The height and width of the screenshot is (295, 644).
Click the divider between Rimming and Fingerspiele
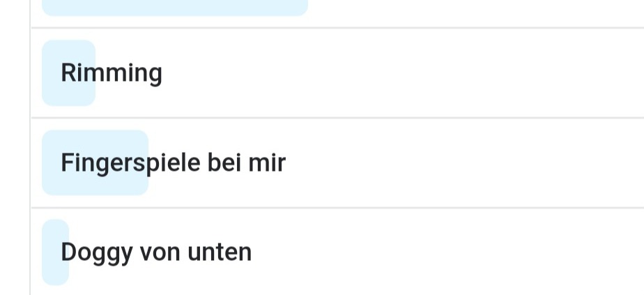[337, 118]
